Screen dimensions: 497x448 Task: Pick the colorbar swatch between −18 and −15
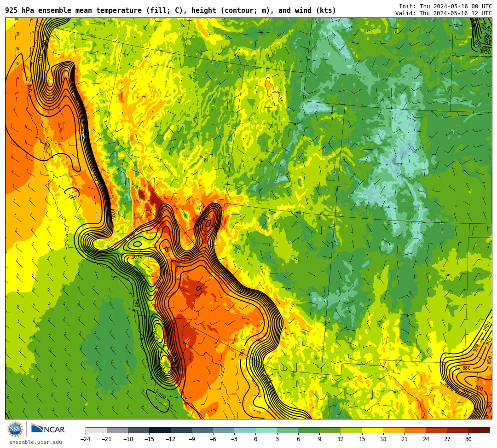139,430
